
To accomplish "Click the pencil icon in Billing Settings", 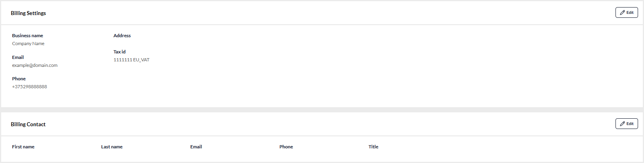I will pyautogui.click(x=622, y=13).
